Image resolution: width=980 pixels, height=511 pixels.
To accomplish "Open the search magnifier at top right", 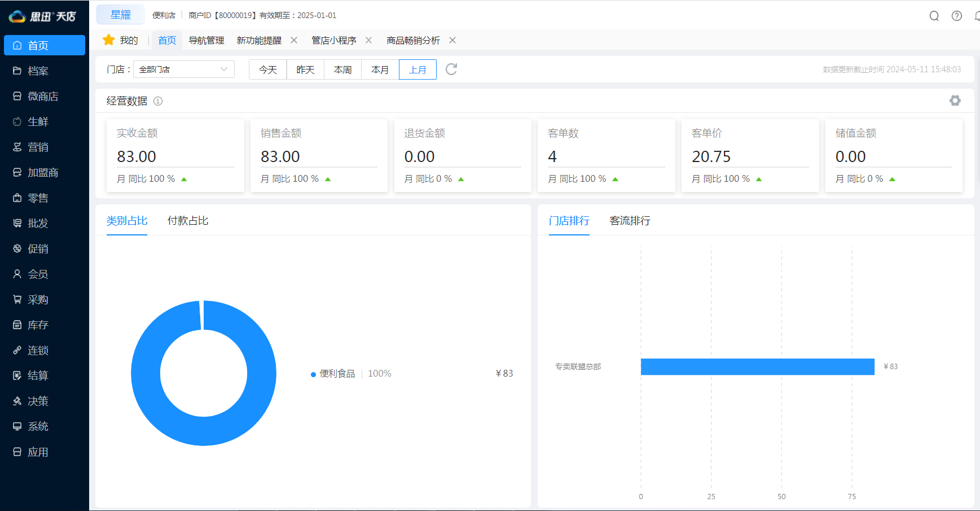I will (934, 16).
